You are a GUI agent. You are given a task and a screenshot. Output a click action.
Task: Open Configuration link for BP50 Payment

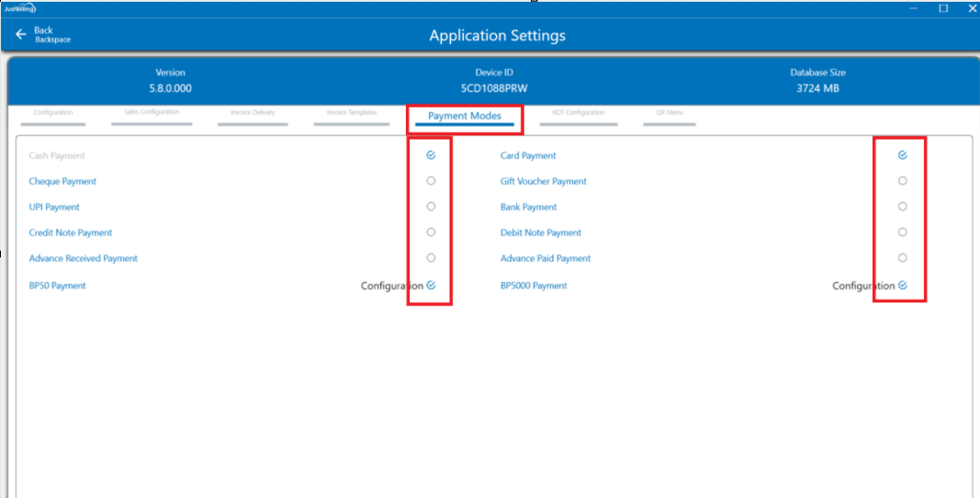(391, 286)
